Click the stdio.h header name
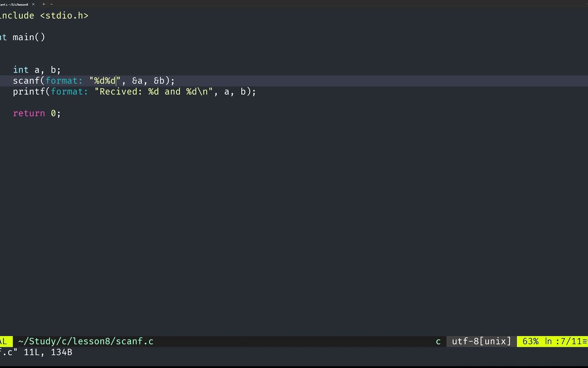Screen dimensions: 588x368 (64, 16)
